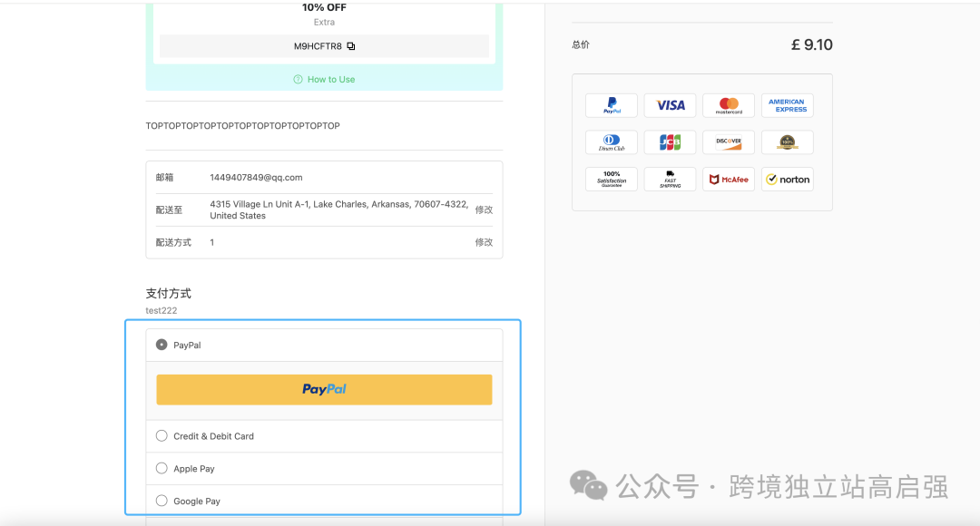Modify the shipping address
Viewport: 980px width, 526px height.
tap(484, 209)
